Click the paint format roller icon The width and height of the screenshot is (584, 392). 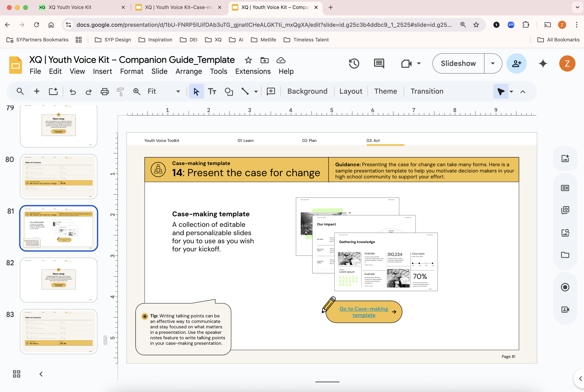[x=120, y=92]
